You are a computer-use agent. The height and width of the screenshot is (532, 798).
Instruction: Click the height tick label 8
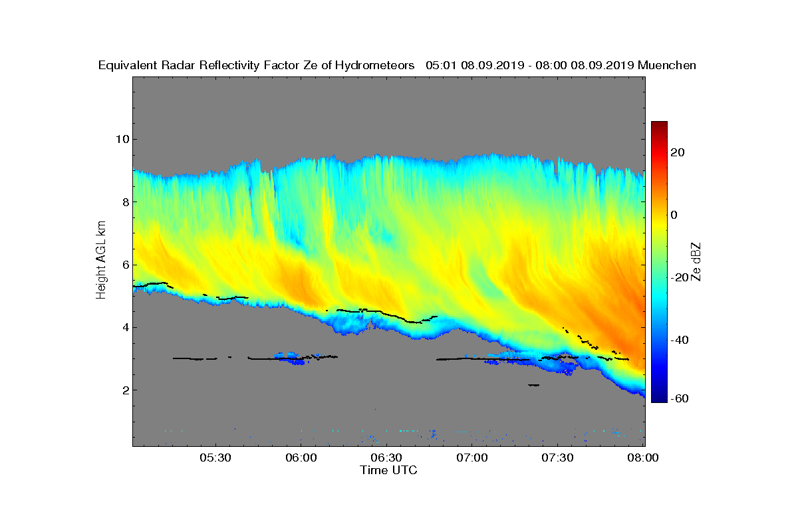point(124,201)
